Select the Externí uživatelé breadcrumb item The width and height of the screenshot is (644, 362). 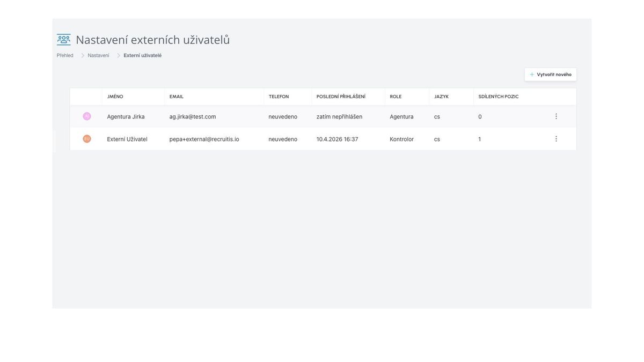point(142,55)
